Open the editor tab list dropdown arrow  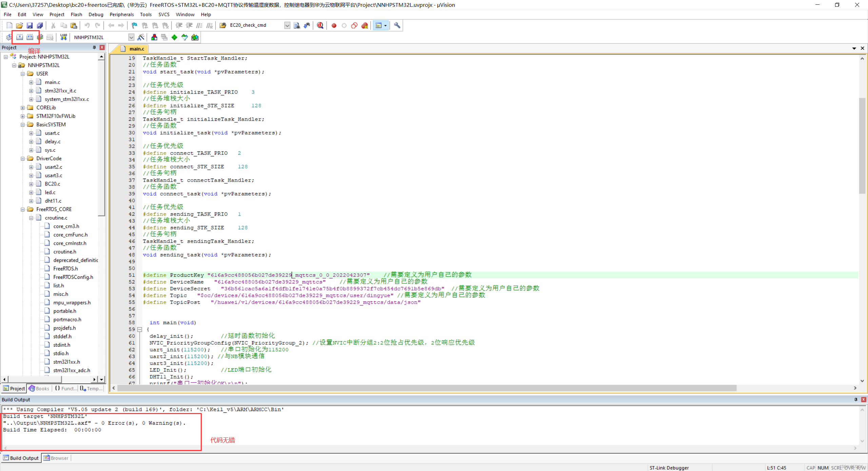(x=854, y=48)
